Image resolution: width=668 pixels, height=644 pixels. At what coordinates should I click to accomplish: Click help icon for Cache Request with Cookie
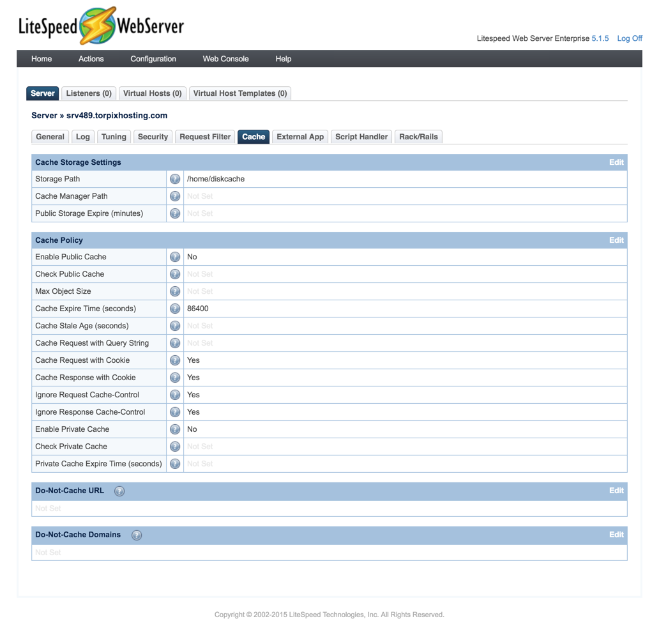click(175, 360)
